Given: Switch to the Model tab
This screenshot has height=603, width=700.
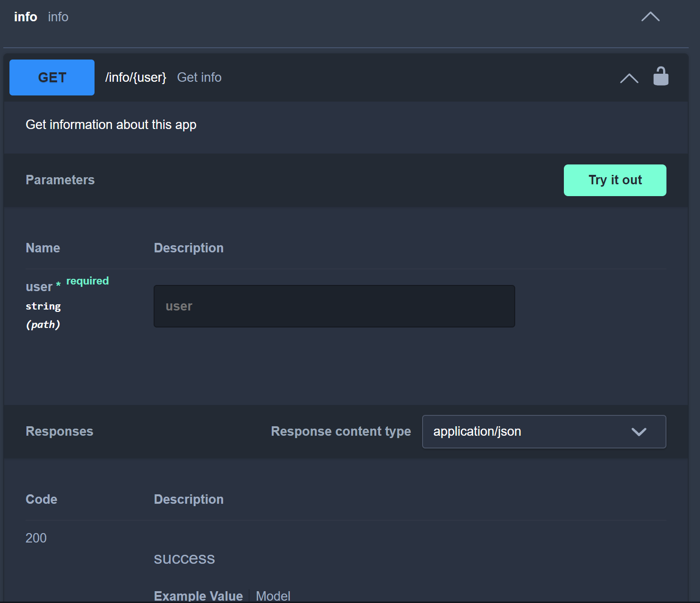Looking at the screenshot, I should 273,595.
